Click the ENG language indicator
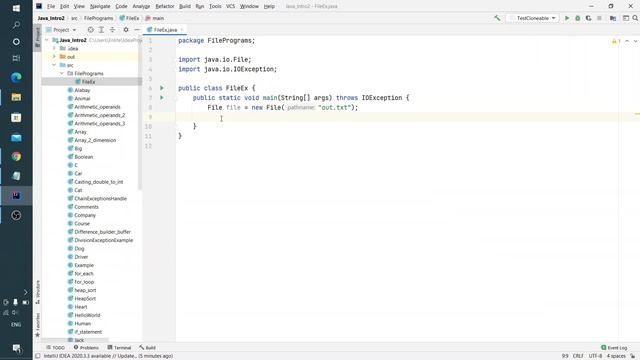The height and width of the screenshot is (360, 640). 16,324
